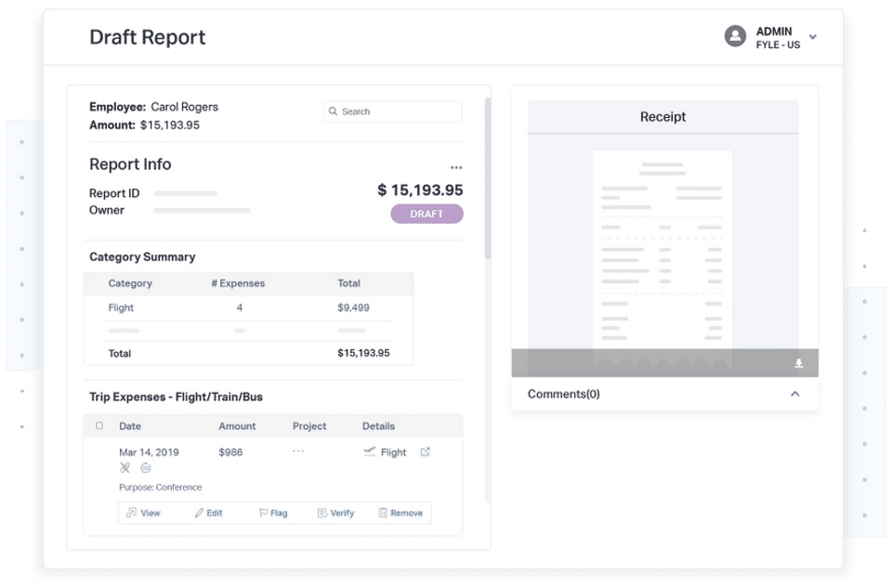This screenshot has height=588, width=892.
Task: Click the Amount column header in expenses
Action: (237, 426)
